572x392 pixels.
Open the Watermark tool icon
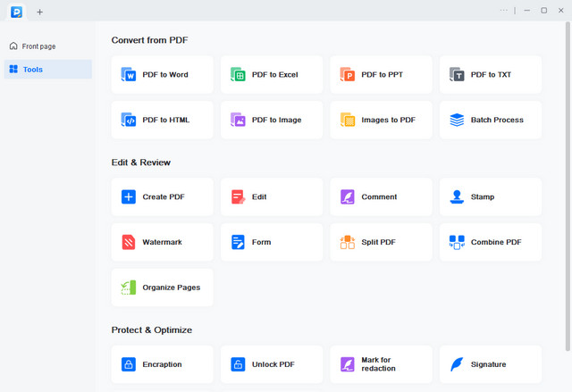(128, 242)
